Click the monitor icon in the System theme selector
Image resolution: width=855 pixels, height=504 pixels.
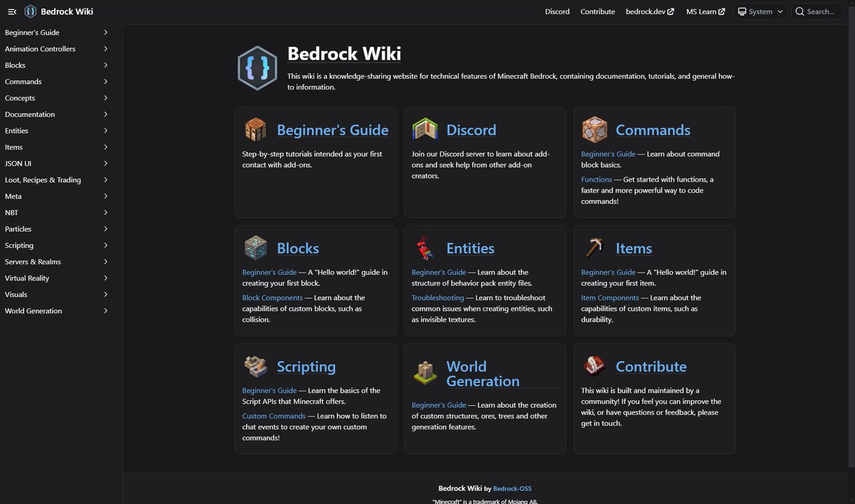tap(742, 11)
